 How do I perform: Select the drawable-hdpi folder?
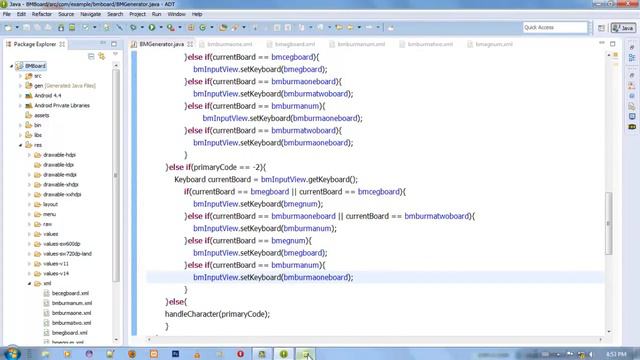[59, 155]
